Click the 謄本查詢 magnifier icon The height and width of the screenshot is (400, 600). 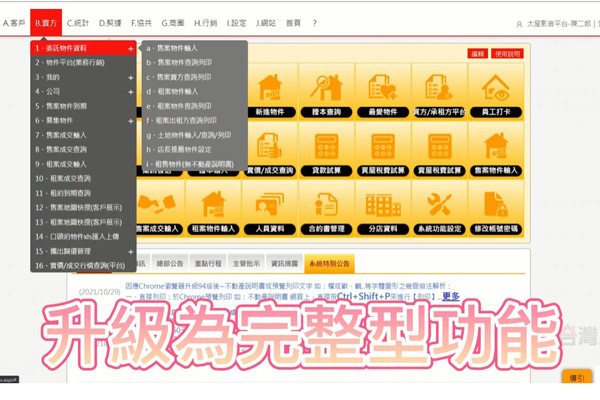tap(327, 92)
